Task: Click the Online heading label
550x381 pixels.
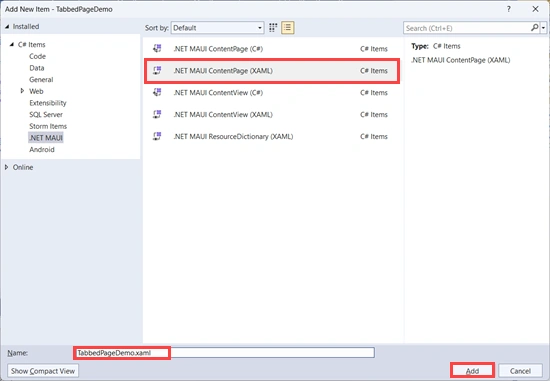Action: click(x=23, y=167)
